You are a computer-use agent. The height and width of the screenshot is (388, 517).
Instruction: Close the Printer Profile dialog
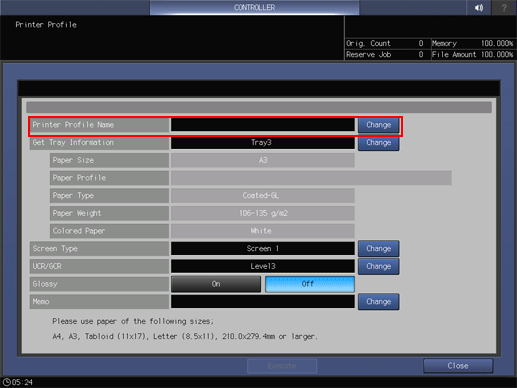[x=458, y=366]
